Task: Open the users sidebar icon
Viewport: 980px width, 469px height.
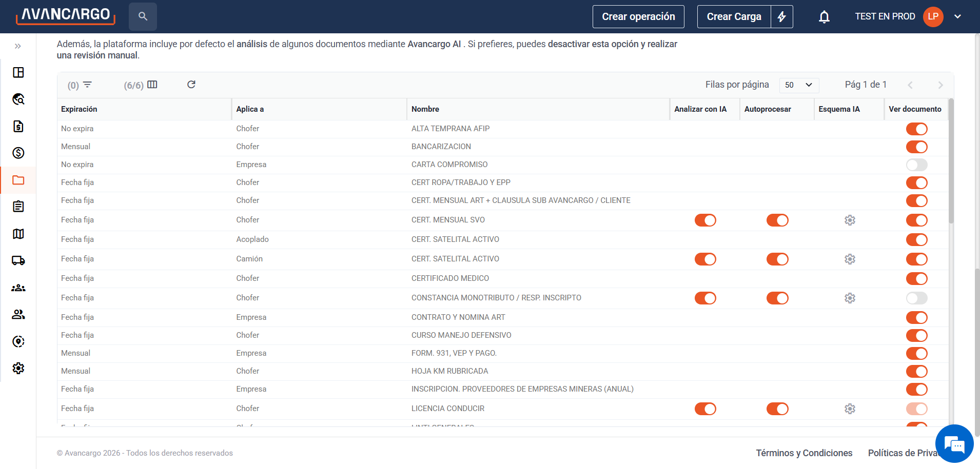Action: (18, 314)
